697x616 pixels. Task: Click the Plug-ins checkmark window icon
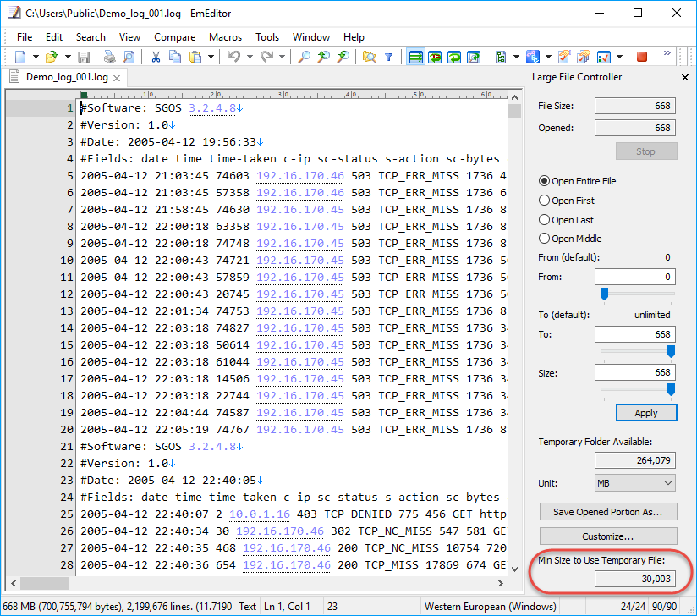[604, 57]
